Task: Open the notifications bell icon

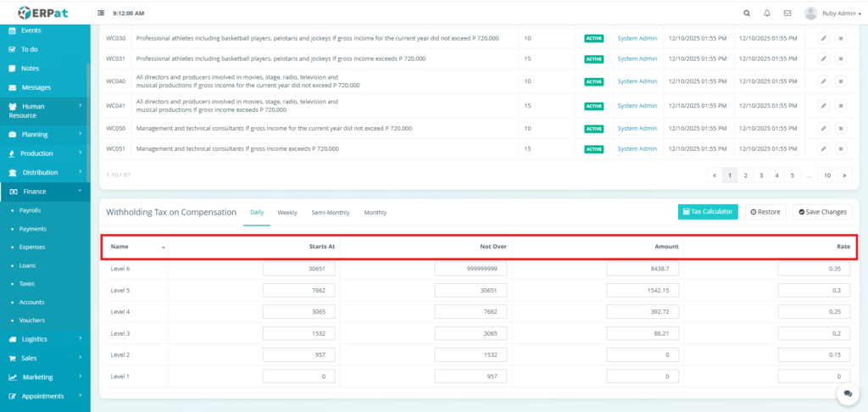Action: click(767, 14)
